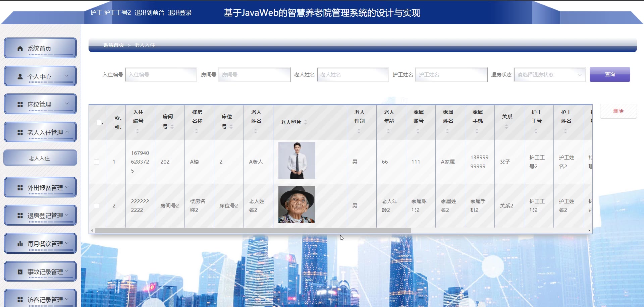Image resolution: width=644 pixels, height=307 pixels.
Task: Focus the 房间号 input field
Action: 254,75
